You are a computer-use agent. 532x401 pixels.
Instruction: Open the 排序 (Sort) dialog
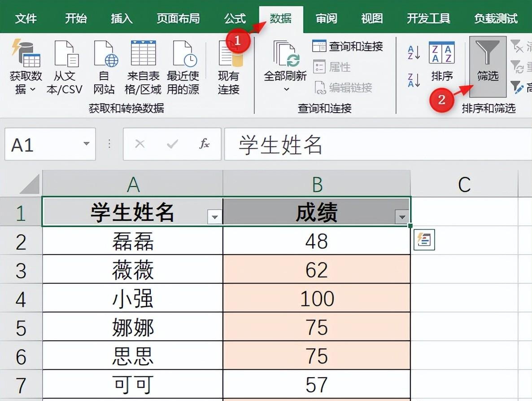click(x=442, y=62)
